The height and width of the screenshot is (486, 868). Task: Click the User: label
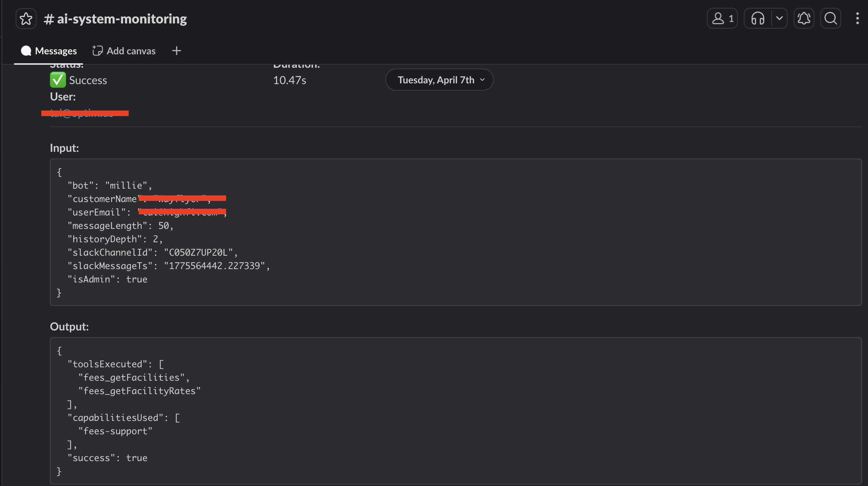pyautogui.click(x=63, y=97)
